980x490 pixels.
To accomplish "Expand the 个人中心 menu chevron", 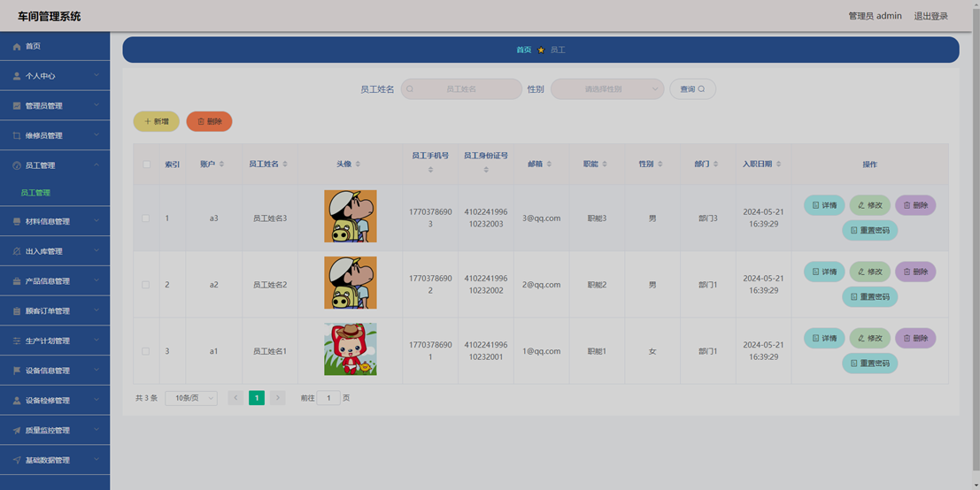I will (96, 75).
